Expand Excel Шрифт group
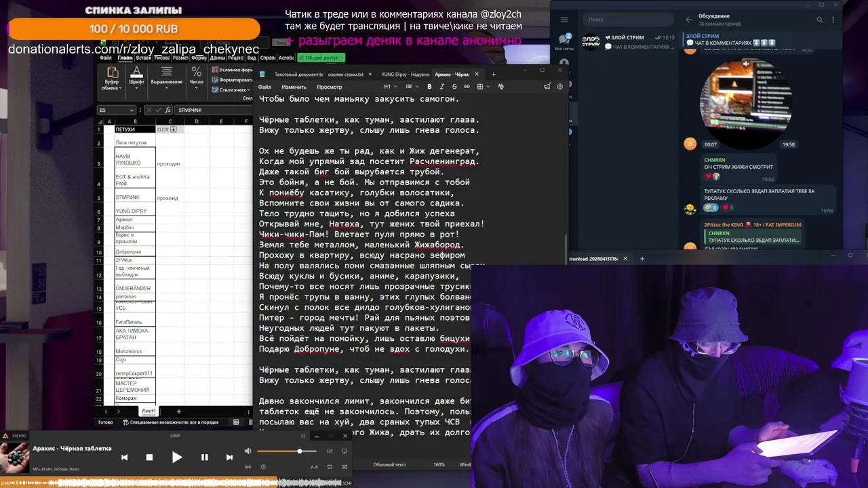Image resolution: width=868 pixels, height=488 pixels. (x=136, y=79)
